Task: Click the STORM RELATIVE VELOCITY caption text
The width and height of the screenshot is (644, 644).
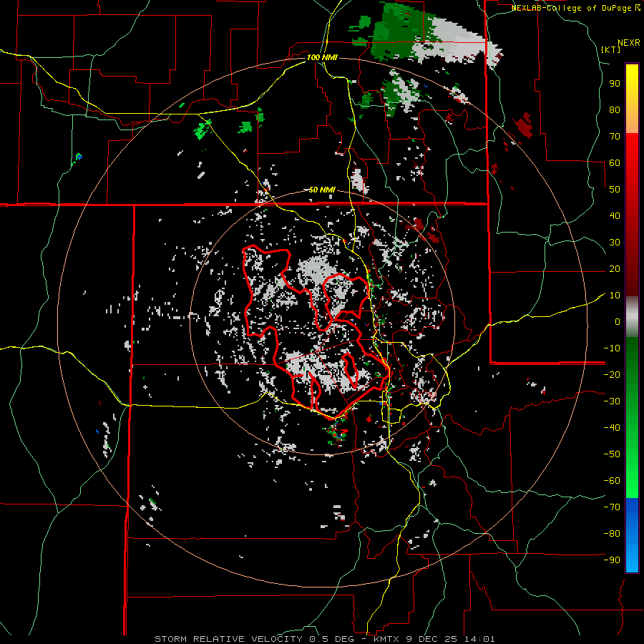Action: [x=228, y=639]
